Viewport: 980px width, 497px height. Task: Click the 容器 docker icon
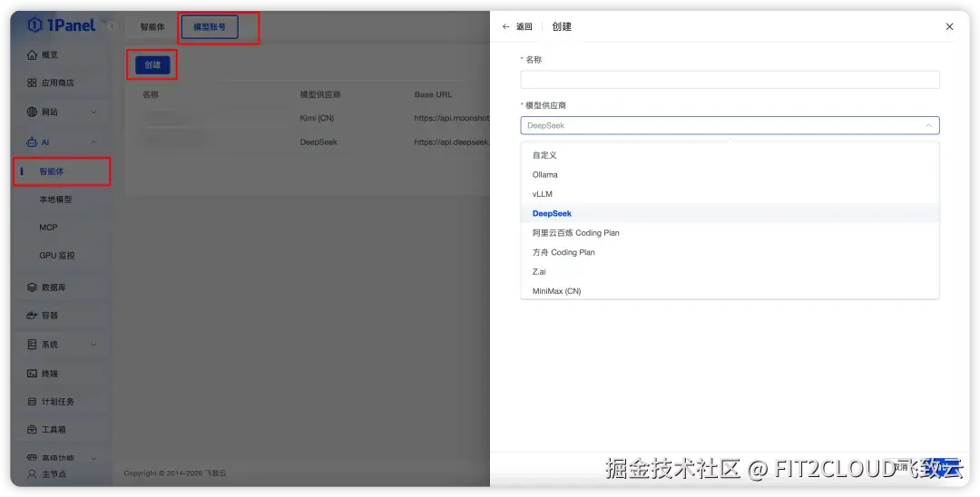coord(32,316)
